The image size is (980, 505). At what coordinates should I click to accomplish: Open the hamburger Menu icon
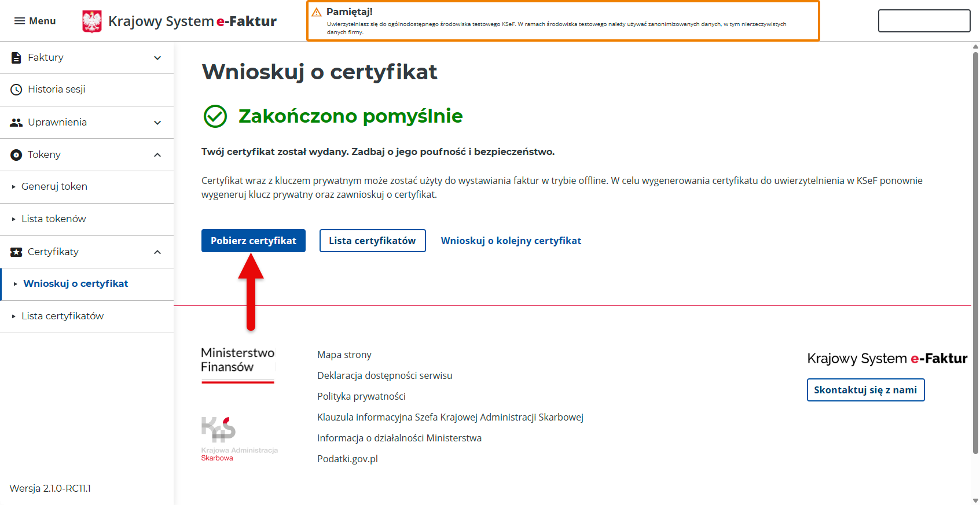pyautogui.click(x=20, y=21)
